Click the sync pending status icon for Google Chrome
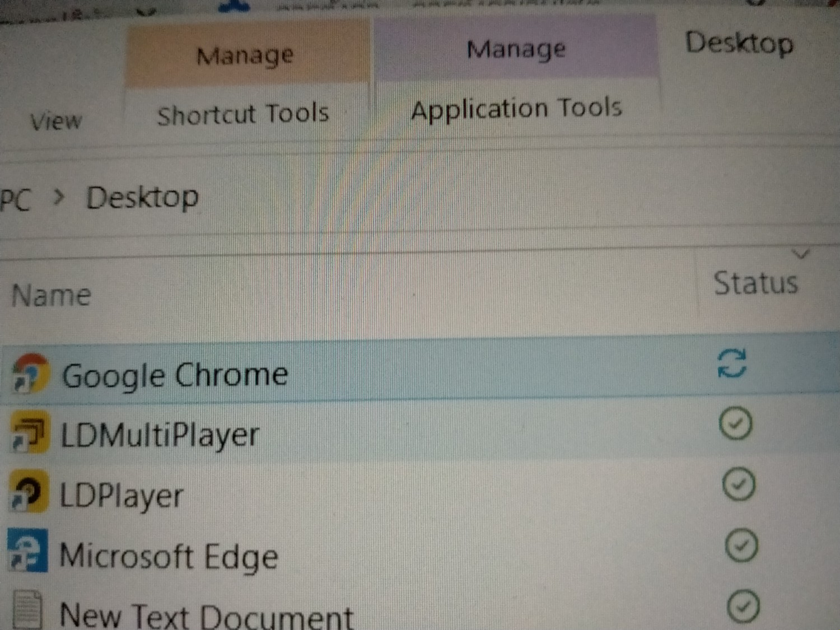Viewport: 840px width, 630px height. point(732,363)
